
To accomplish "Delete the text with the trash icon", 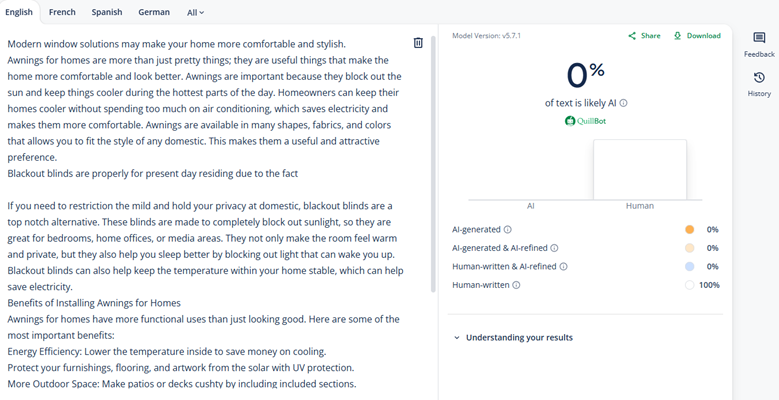I will tap(418, 43).
